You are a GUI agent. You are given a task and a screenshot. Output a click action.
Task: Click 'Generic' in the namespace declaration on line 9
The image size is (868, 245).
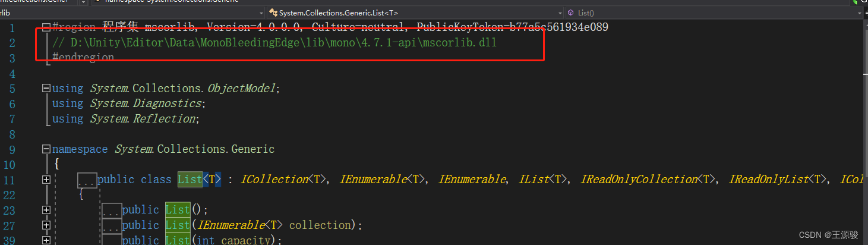tap(253, 149)
